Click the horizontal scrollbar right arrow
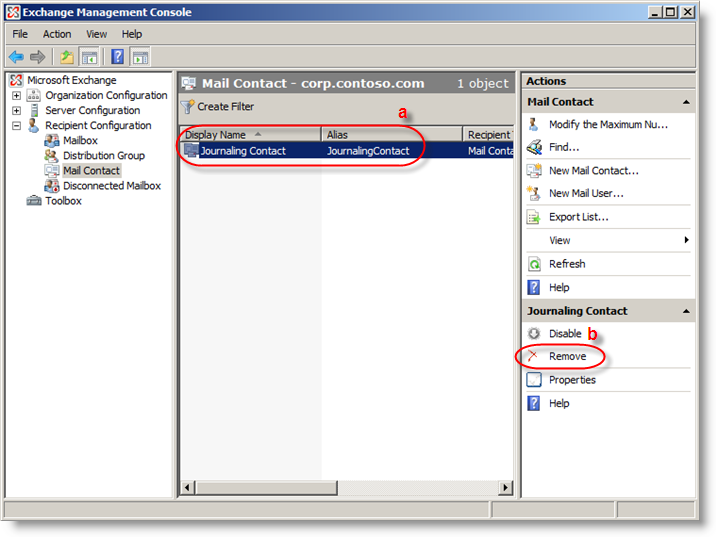Viewport: 716px width, 537px height. [505, 487]
